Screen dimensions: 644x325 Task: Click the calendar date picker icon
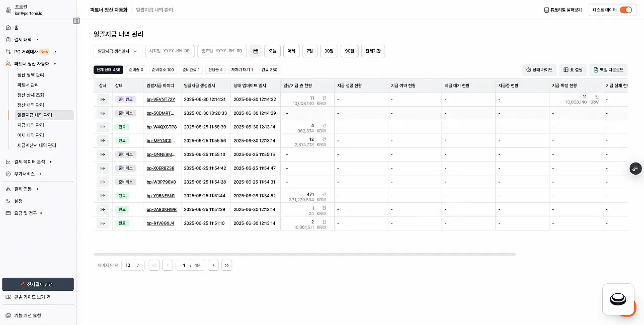click(256, 51)
